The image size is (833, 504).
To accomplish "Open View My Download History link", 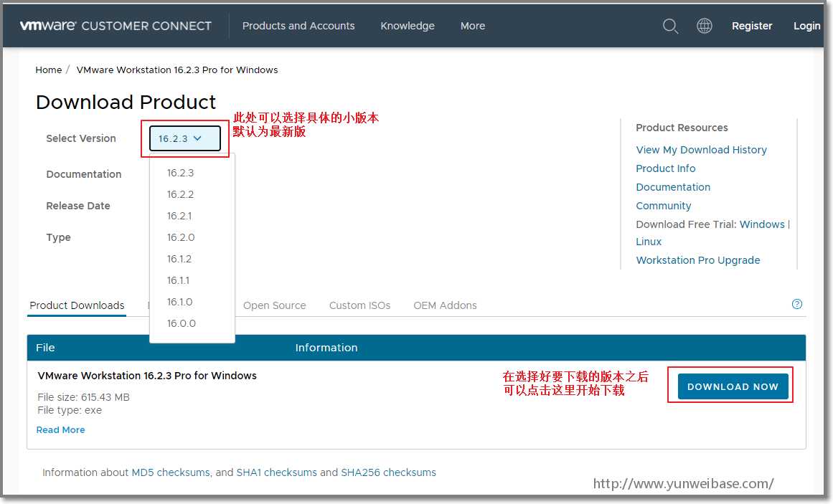I will tap(701, 150).
